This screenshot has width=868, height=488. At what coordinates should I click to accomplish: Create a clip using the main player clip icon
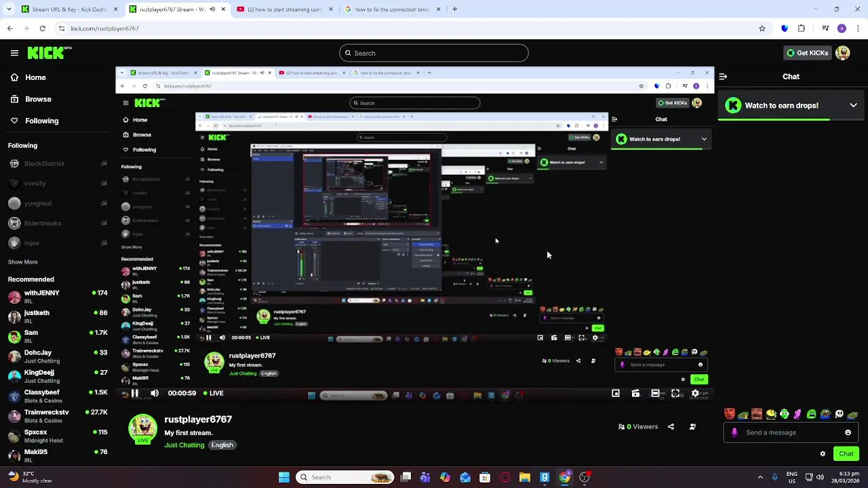coord(635,393)
